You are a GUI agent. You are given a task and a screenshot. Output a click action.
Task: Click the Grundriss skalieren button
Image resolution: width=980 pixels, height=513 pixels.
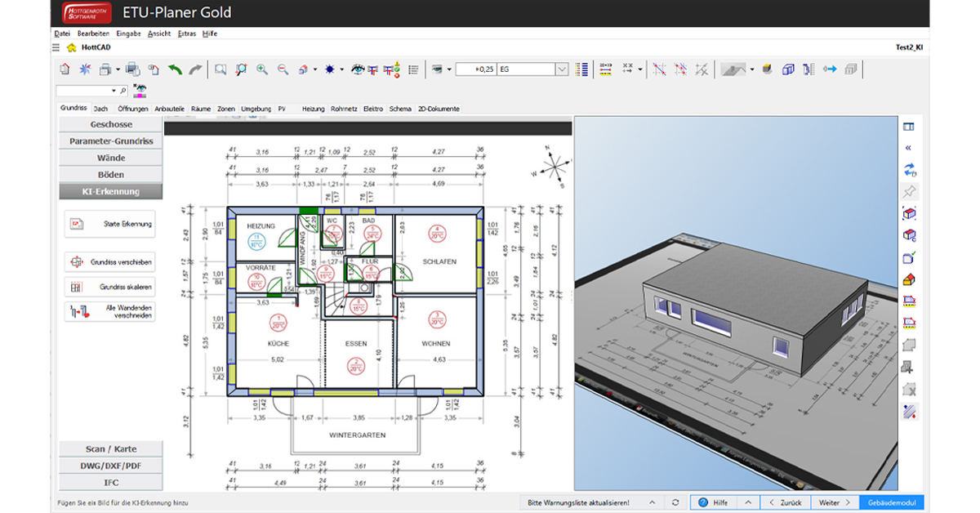[x=109, y=287]
